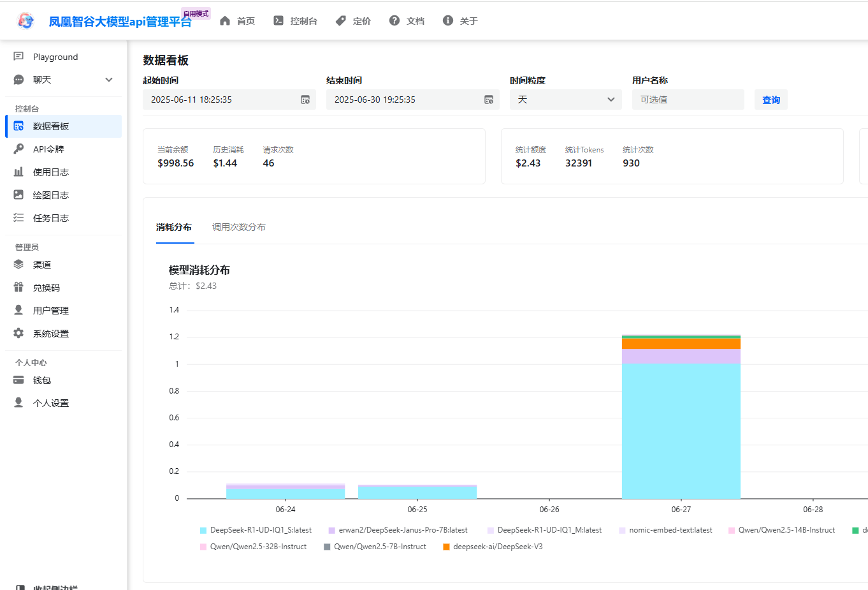The height and width of the screenshot is (590, 868).
Task: Open calendar picker for 起始时间
Action: [x=305, y=100]
